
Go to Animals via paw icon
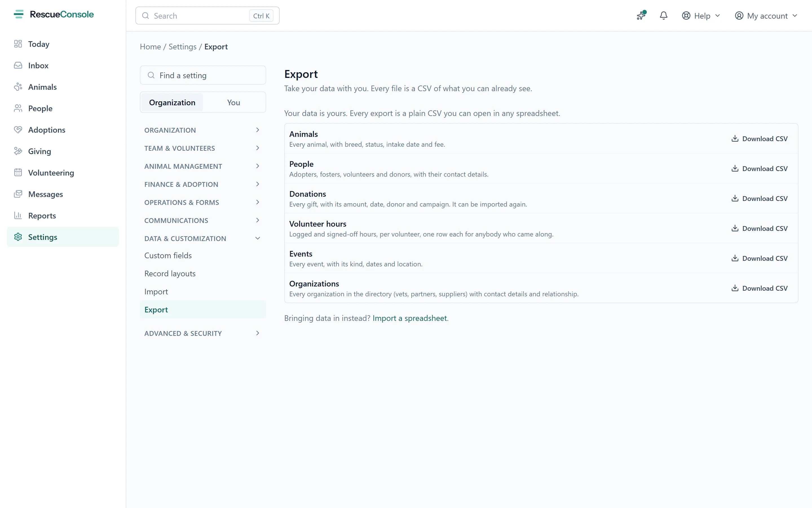(x=18, y=87)
